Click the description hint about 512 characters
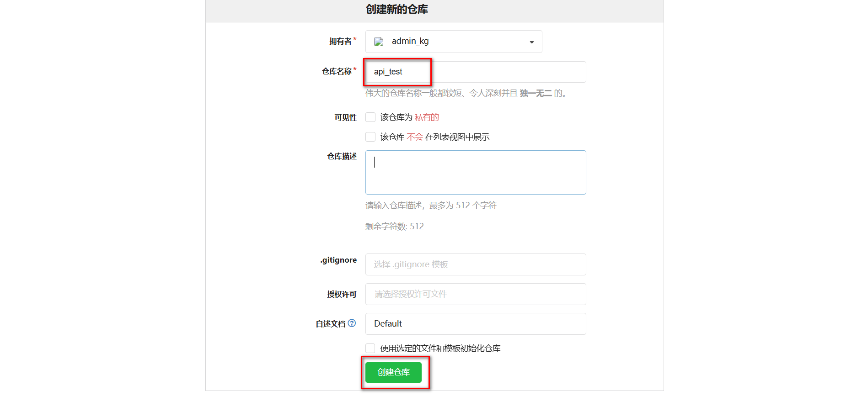Screen dimensions: 868x396 coord(431,206)
